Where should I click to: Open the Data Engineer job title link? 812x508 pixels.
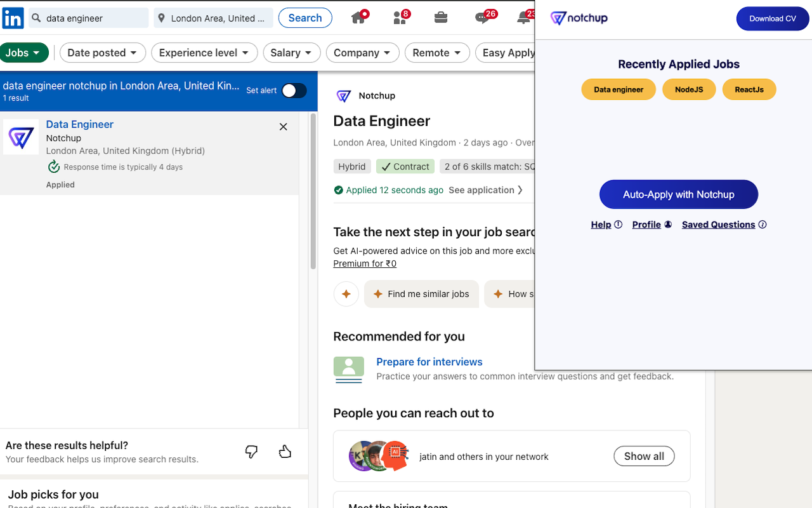coord(80,124)
